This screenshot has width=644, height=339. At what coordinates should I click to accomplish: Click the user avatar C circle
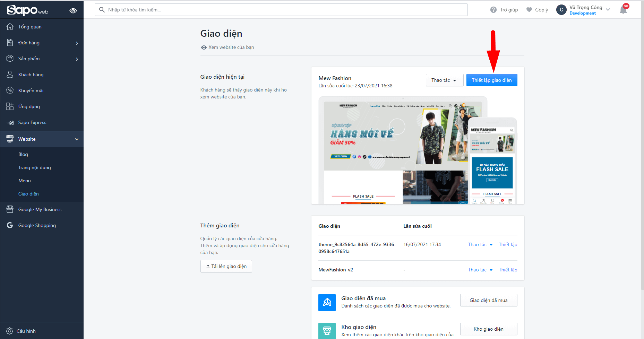[561, 10]
